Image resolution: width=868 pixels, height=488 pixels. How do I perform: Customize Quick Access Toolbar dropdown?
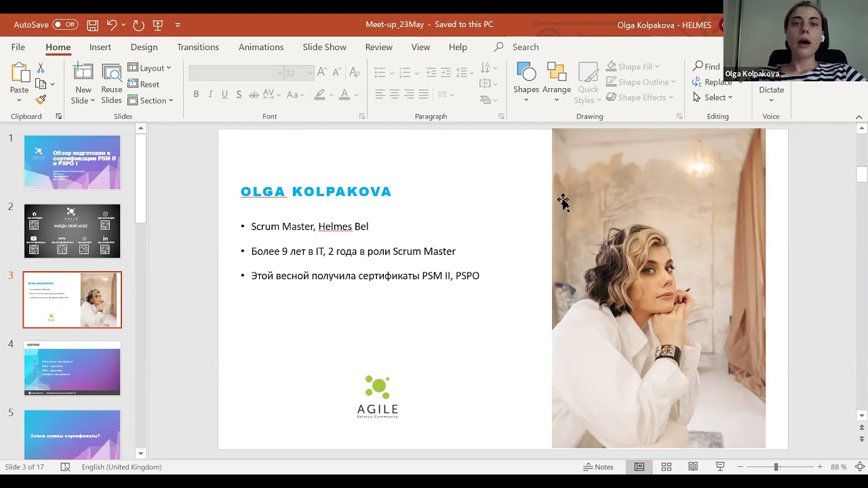[178, 25]
